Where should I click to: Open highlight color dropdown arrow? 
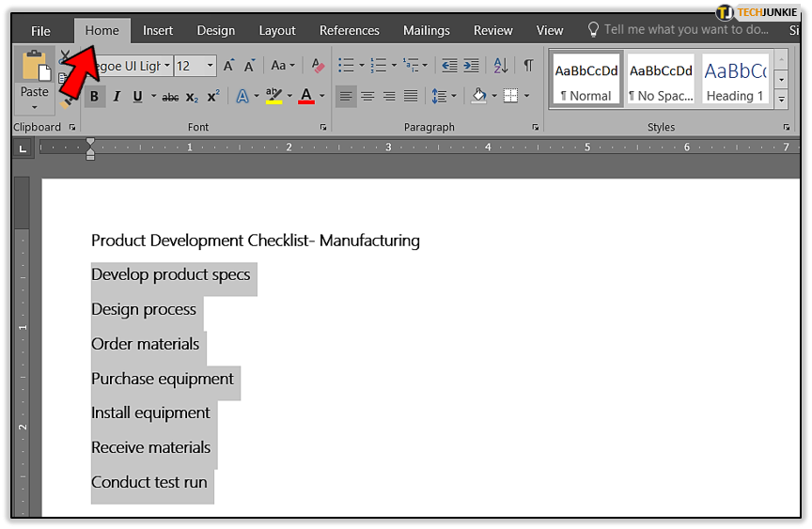click(x=289, y=96)
